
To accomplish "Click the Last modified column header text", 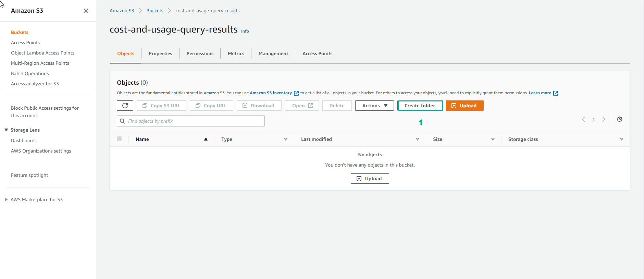I will coord(317,139).
